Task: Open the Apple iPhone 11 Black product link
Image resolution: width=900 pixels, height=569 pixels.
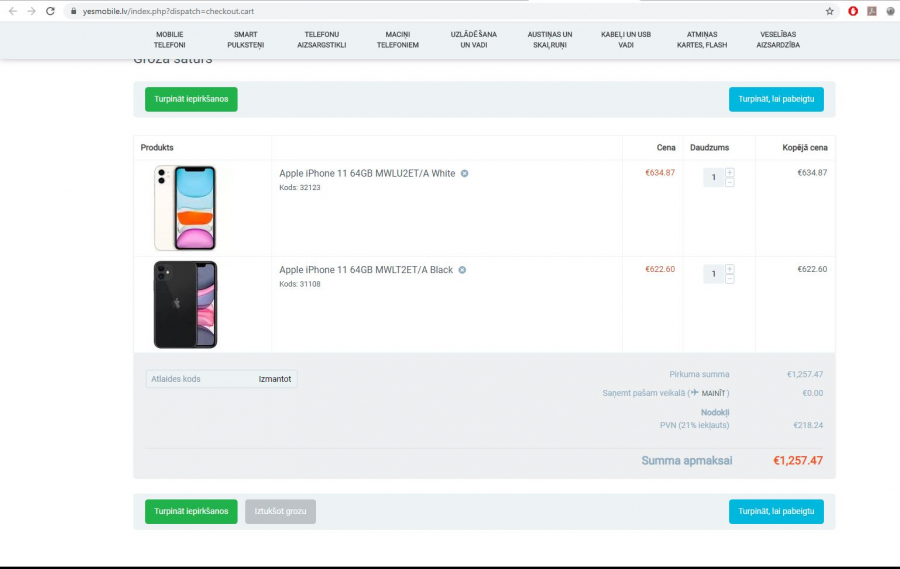Action: (x=366, y=270)
